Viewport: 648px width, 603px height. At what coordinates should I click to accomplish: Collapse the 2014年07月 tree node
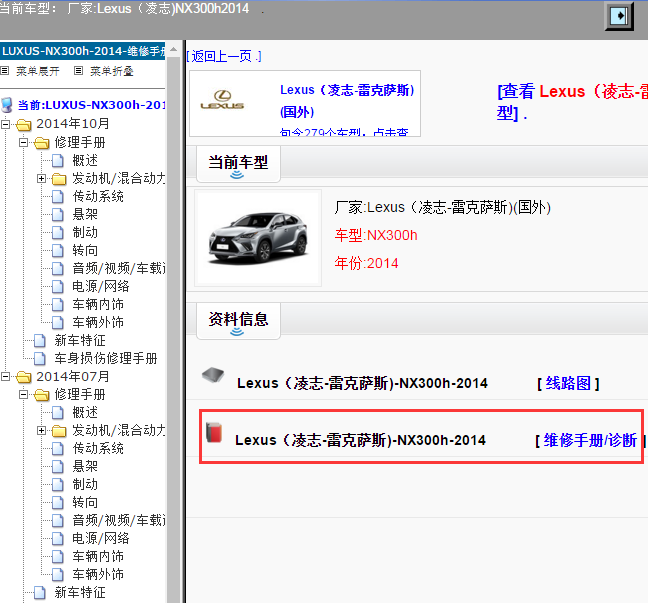click(x=5, y=377)
